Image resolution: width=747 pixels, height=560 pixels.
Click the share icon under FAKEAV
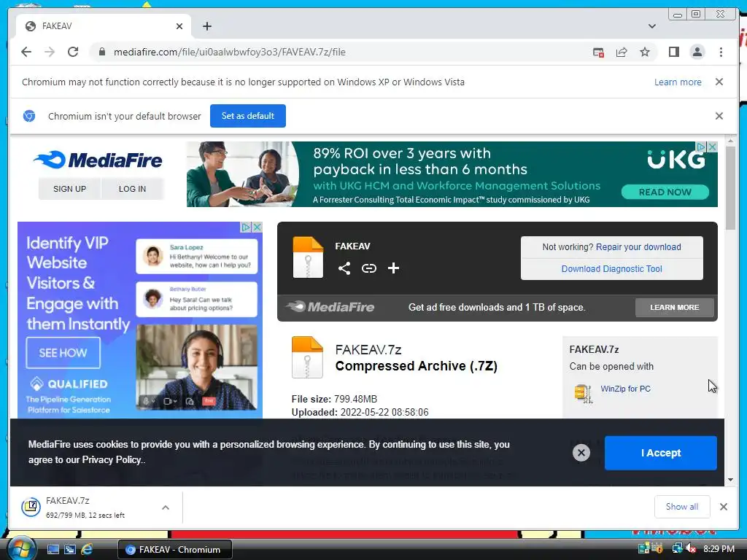(x=344, y=268)
